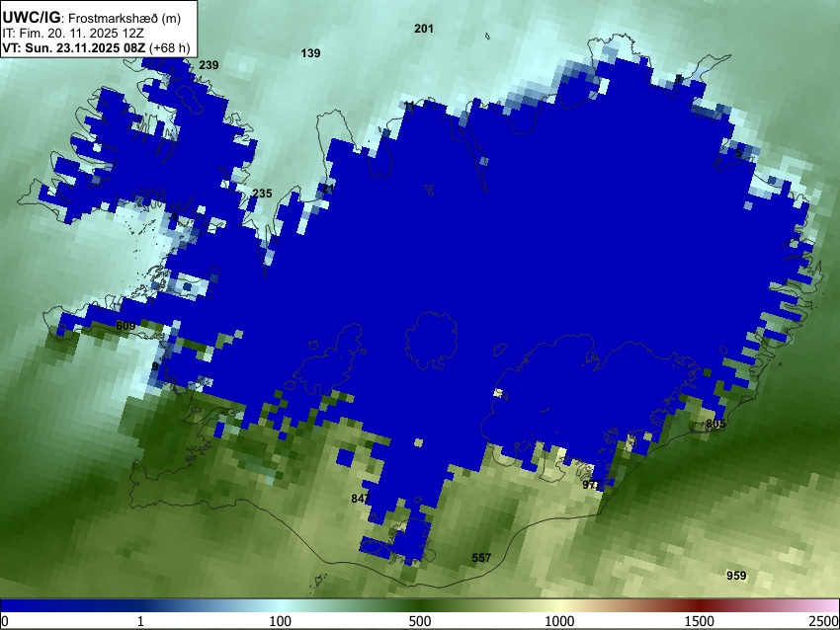Click the "IT: Fim. 20. 11. 2025 12Z" line
This screenshot has height=630, width=840.
point(73,34)
